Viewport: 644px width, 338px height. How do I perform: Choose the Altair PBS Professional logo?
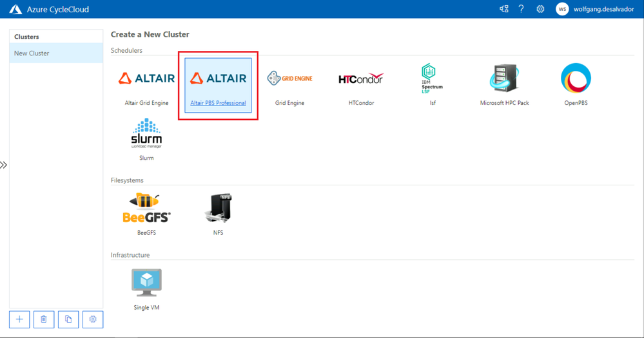pos(218,78)
